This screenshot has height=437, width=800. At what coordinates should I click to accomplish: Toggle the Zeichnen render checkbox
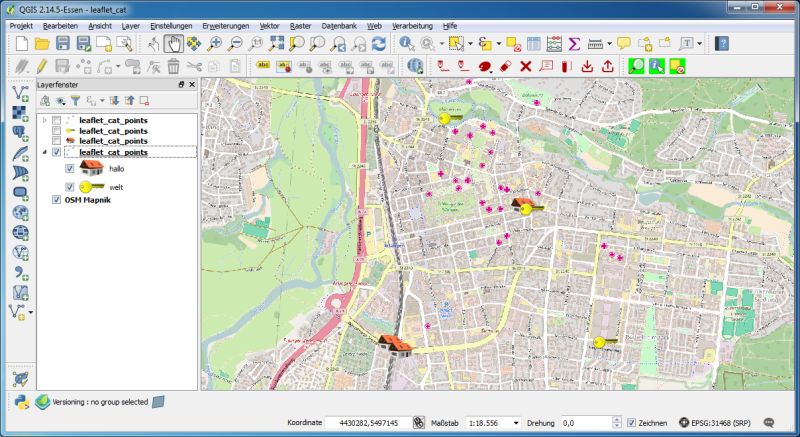(x=632, y=423)
